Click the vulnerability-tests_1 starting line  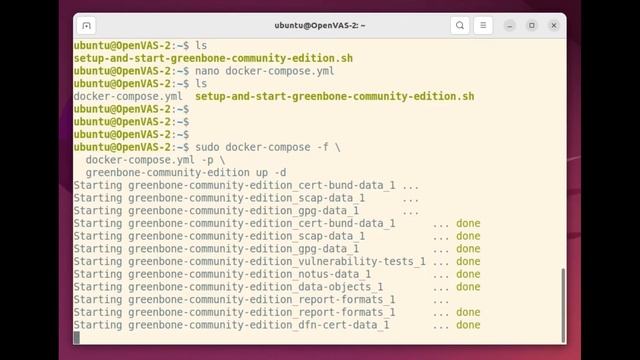tap(277, 261)
